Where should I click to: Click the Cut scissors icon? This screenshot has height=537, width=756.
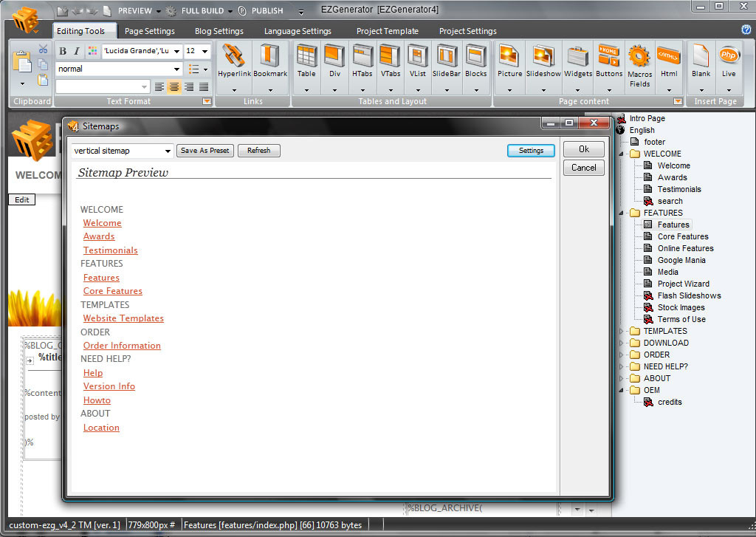44,49
